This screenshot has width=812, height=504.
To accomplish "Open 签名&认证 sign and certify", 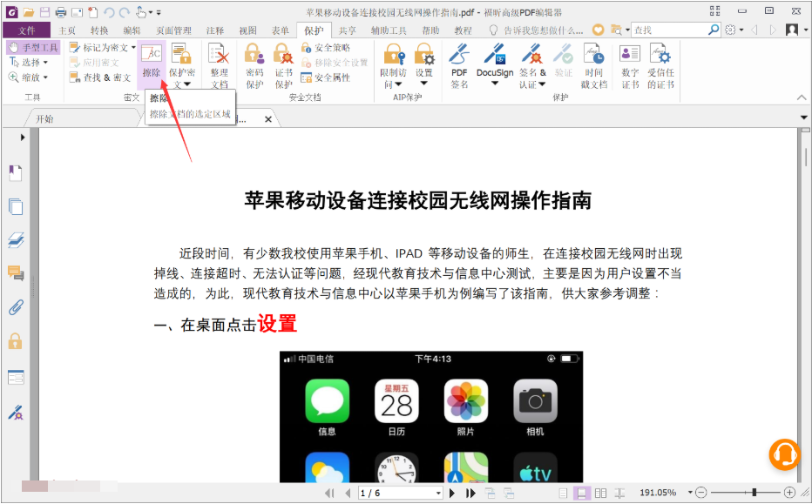I will (532, 65).
